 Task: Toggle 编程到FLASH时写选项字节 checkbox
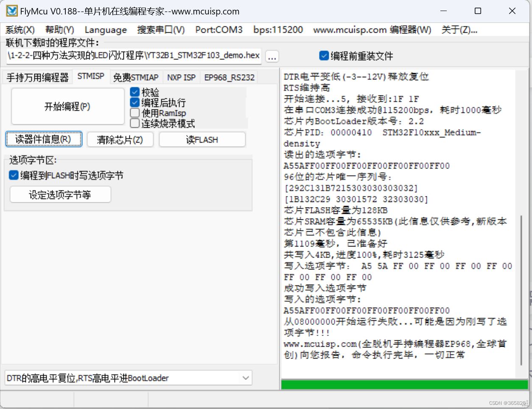pos(66,175)
